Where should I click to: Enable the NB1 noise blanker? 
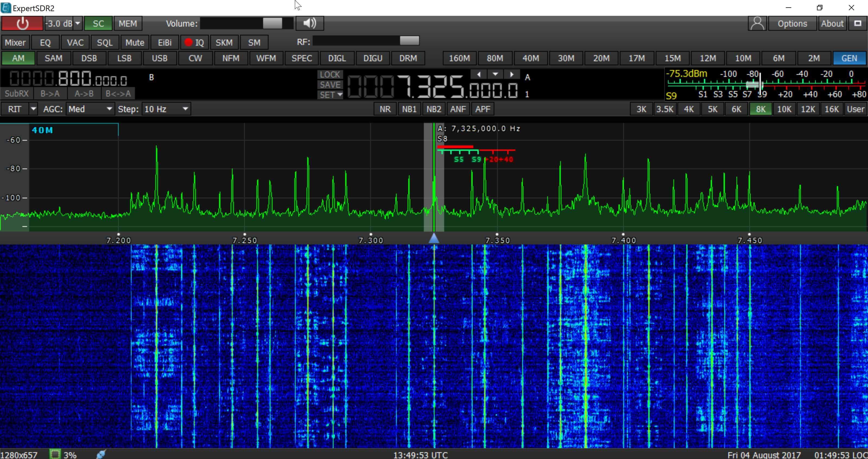409,109
